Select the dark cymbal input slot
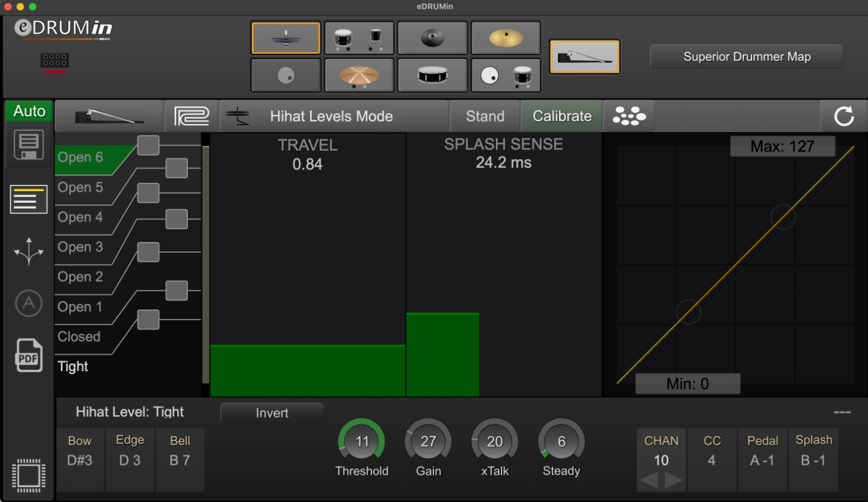This screenshot has width=868, height=502. click(432, 38)
